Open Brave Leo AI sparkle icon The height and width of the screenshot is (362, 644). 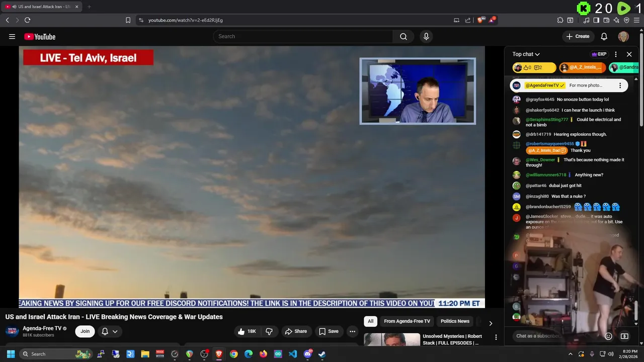616,20
